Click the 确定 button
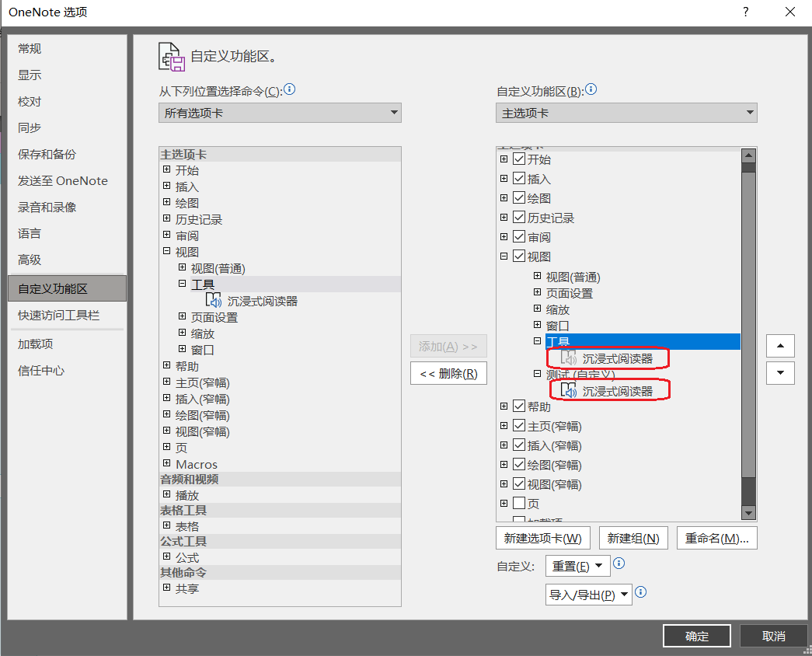 [x=696, y=635]
